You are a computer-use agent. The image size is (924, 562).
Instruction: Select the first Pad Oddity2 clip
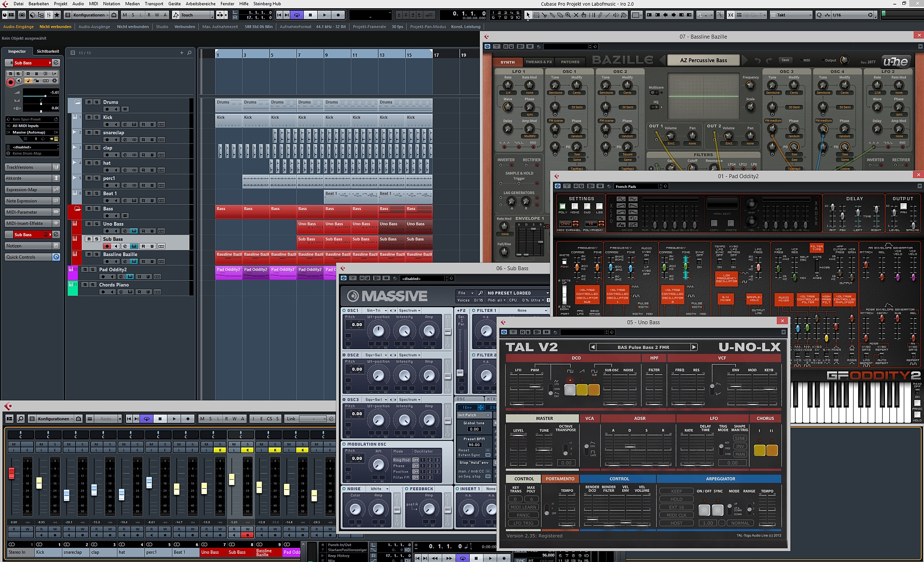point(228,273)
